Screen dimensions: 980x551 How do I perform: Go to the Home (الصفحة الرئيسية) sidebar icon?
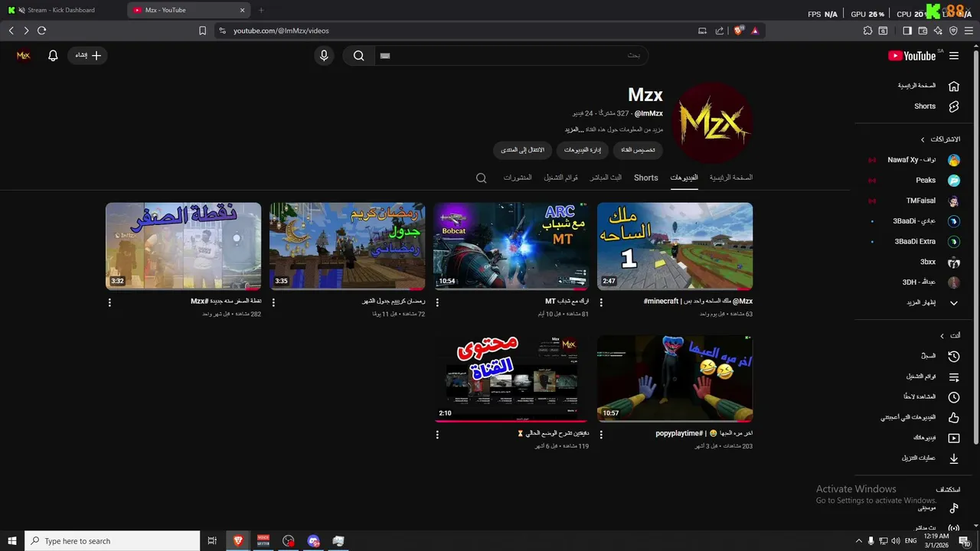(x=954, y=86)
